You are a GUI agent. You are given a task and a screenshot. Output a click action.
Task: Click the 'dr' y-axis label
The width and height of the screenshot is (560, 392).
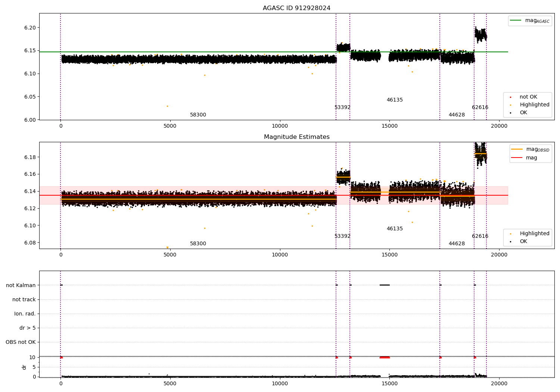[x=24, y=367]
